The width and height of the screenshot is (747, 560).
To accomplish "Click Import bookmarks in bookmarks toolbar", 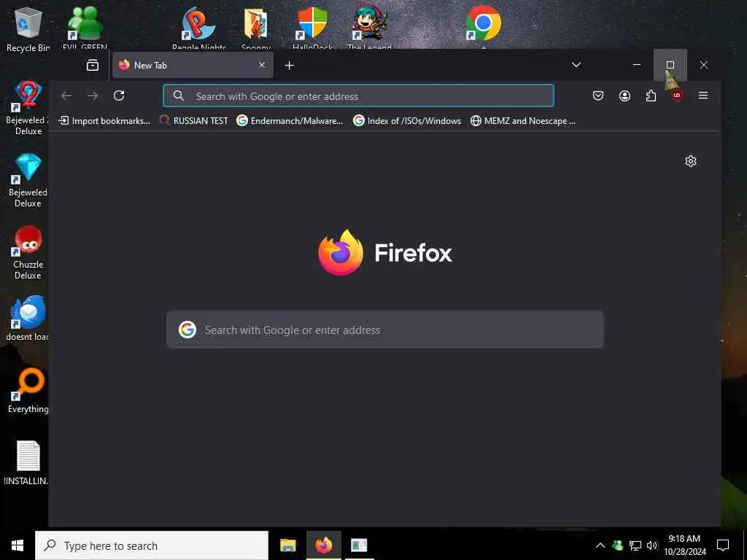I will pos(104,121).
